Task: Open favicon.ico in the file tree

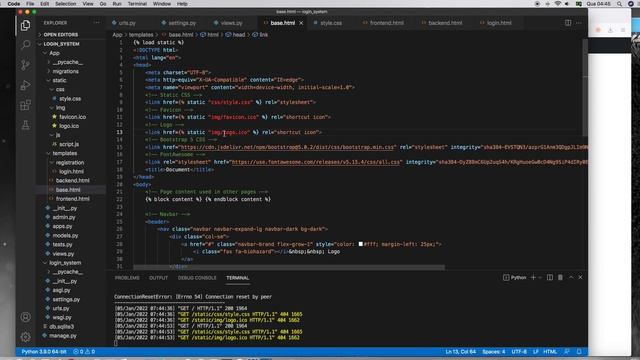Action: pos(71,117)
